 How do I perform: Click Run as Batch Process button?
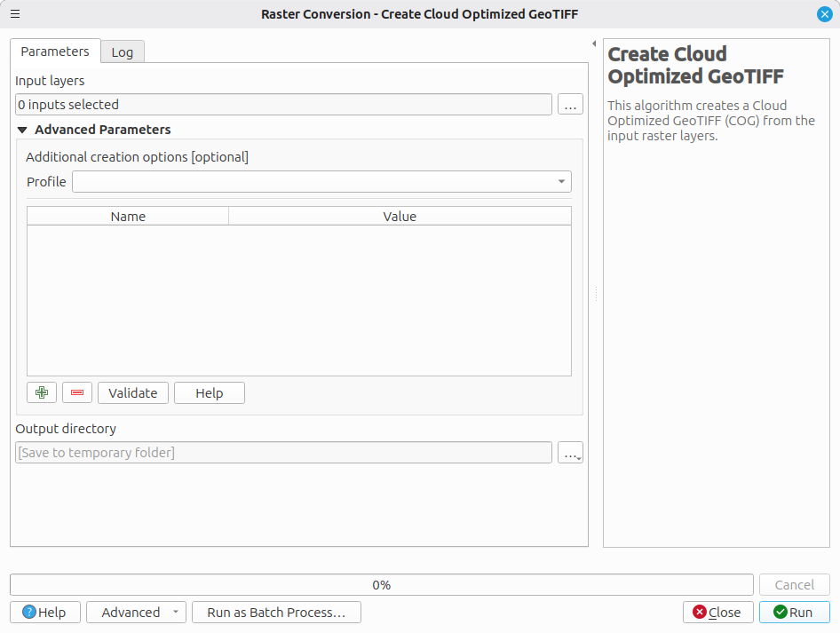point(276,613)
